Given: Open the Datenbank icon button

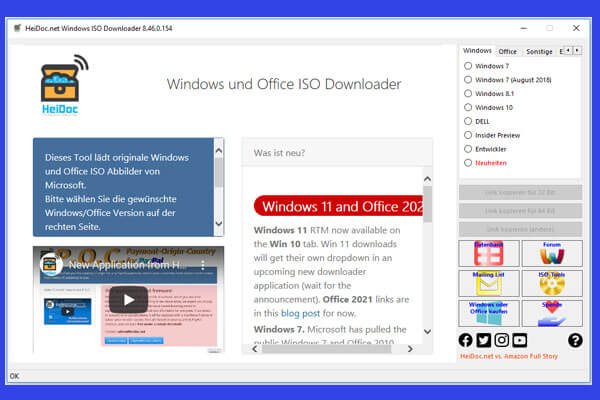Looking at the screenshot, I should [x=489, y=253].
